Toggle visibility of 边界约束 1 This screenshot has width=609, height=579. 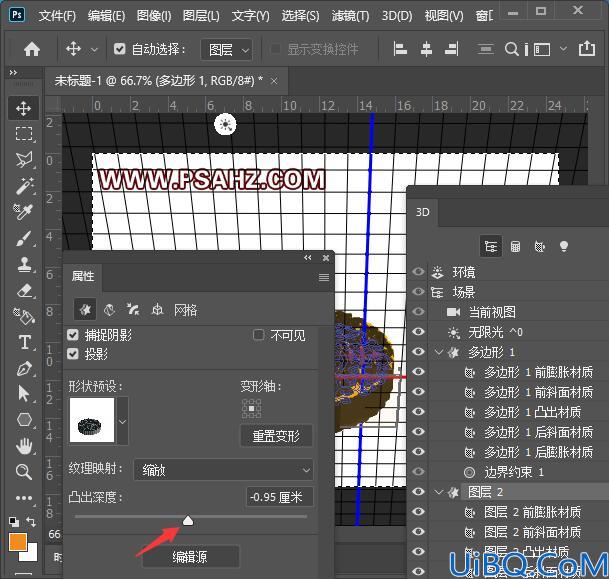pyautogui.click(x=418, y=471)
